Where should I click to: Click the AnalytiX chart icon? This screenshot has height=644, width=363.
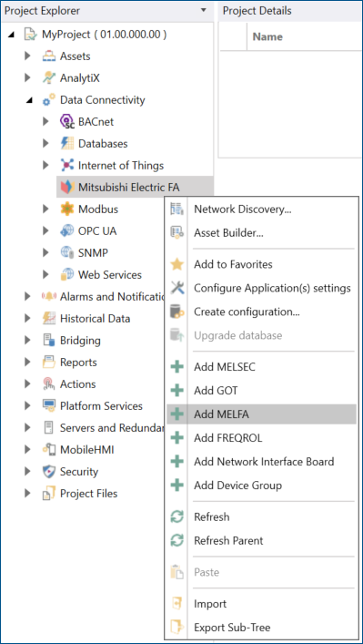tap(49, 77)
